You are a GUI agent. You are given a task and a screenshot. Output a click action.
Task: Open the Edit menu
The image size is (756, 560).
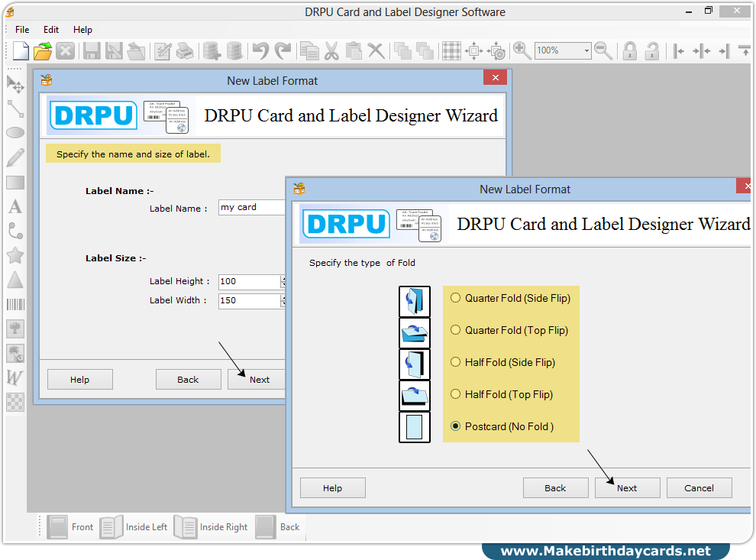pos(51,30)
